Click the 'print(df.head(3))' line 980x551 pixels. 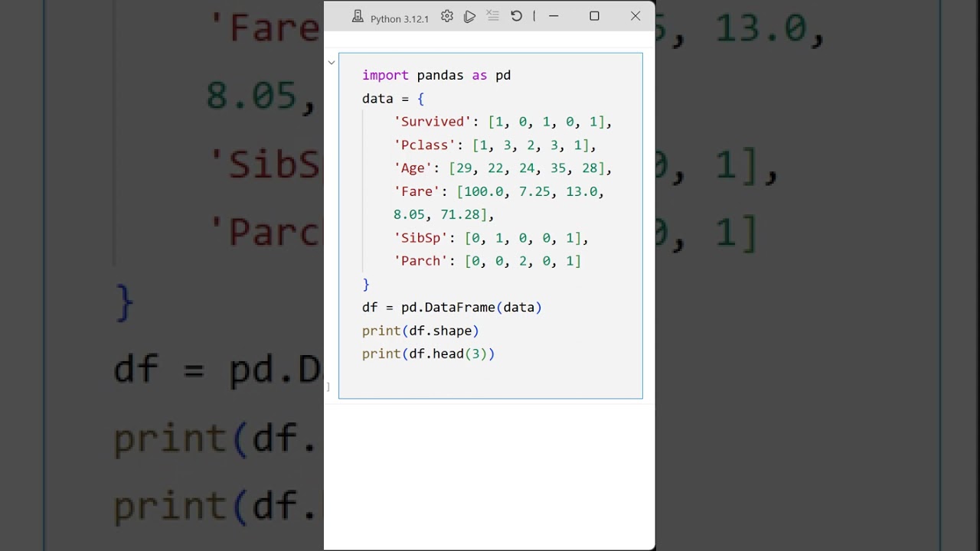click(x=429, y=354)
